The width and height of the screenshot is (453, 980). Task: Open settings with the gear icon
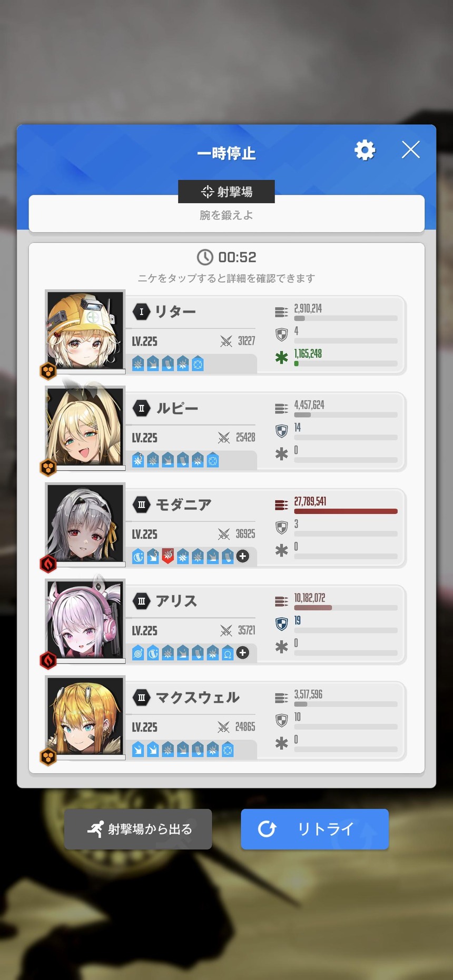click(365, 150)
